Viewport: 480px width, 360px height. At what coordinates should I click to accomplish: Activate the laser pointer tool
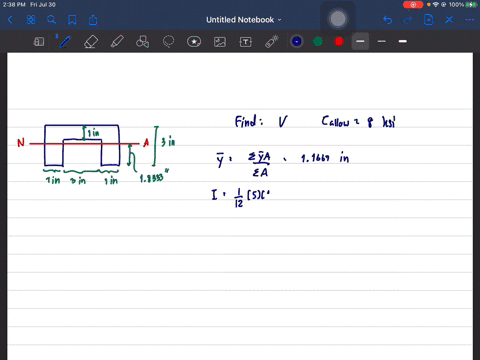[x=272, y=42]
